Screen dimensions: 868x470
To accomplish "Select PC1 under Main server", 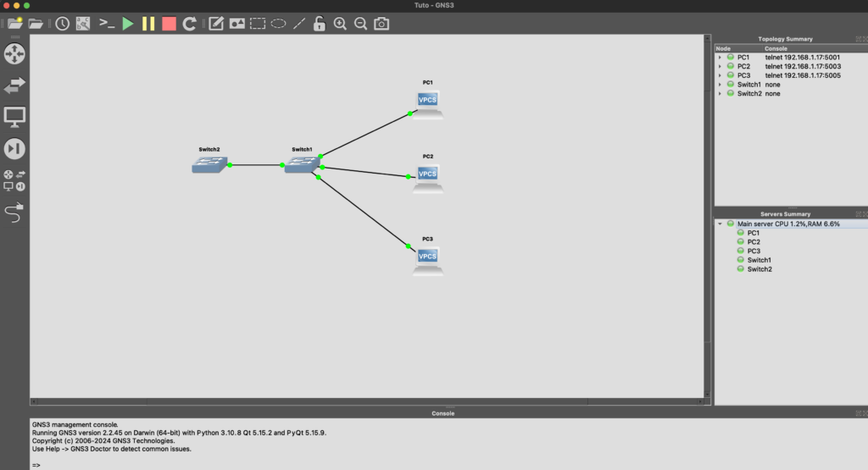I will click(x=754, y=234).
